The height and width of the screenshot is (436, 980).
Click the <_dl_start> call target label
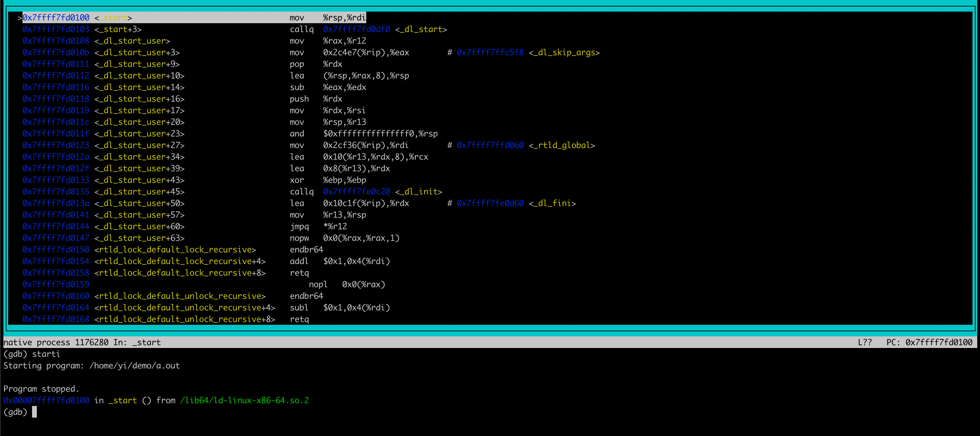pyautogui.click(x=421, y=29)
